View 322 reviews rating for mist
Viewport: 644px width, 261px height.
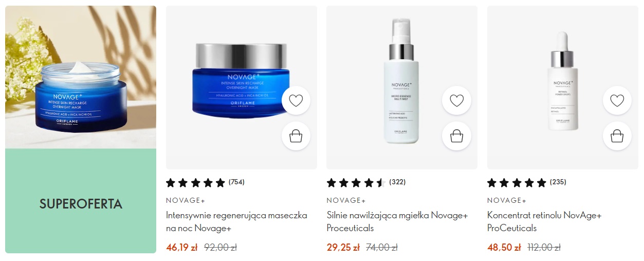click(366, 182)
